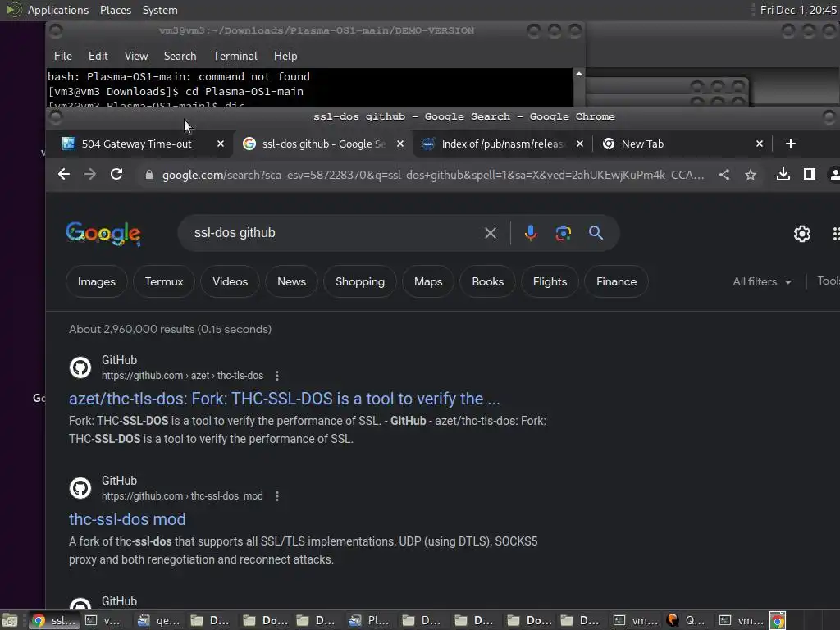The image size is (840, 630).
Task: Close the New Tab tab
Action: [x=759, y=144]
